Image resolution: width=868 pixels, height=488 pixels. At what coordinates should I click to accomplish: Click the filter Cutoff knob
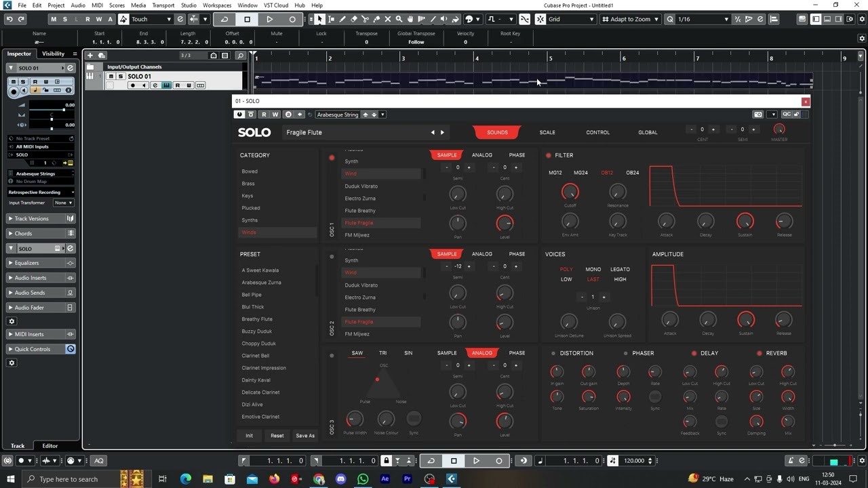(570, 192)
